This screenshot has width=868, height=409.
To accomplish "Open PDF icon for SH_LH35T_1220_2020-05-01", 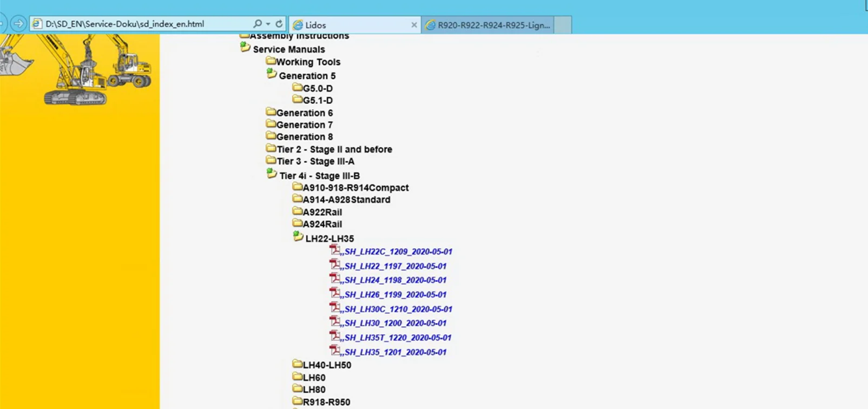I will pyautogui.click(x=335, y=336).
